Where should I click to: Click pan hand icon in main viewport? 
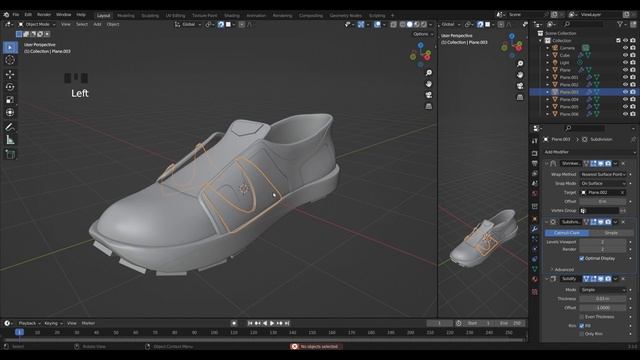[x=429, y=84]
